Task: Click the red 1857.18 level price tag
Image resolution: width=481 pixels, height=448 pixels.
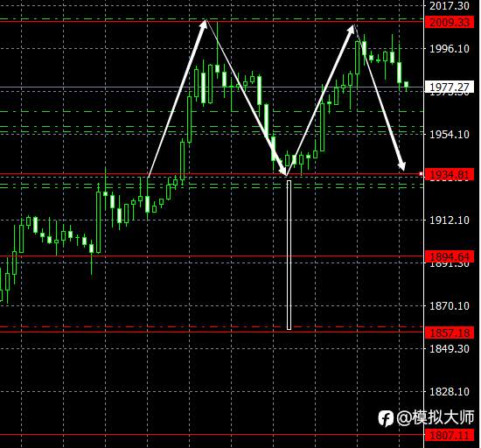Action: click(x=450, y=332)
